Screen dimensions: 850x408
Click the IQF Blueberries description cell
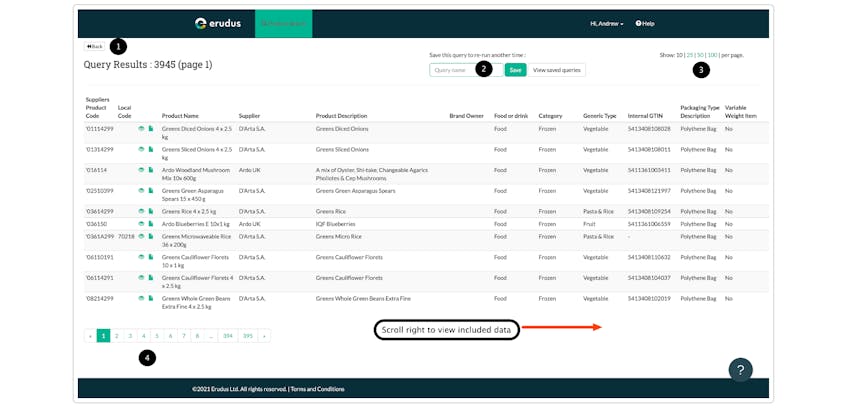pyautogui.click(x=336, y=224)
